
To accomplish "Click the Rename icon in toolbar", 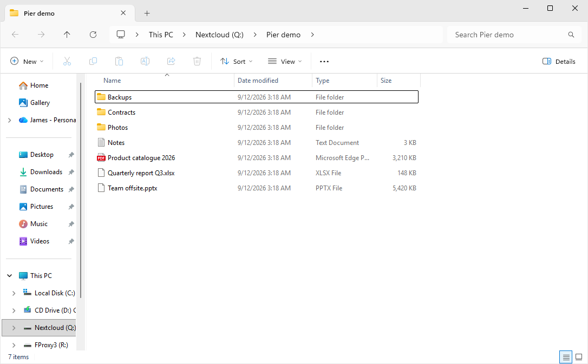I will click(145, 62).
